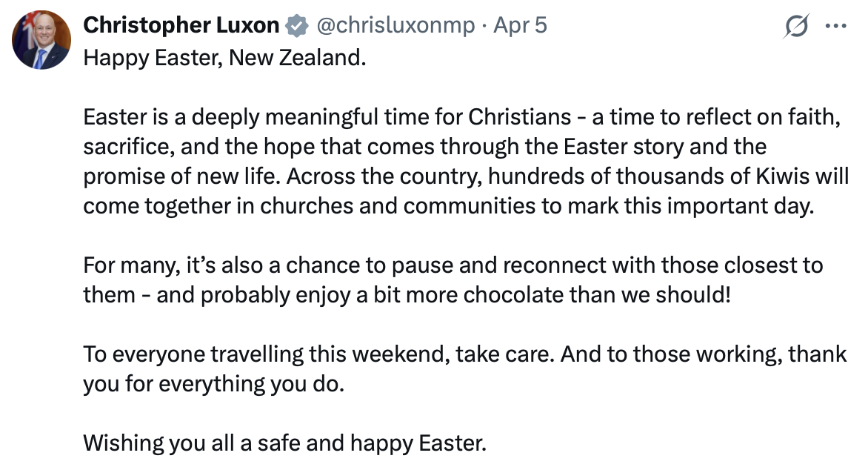The width and height of the screenshot is (868, 467).
Task: Open the @chrisluxonmp handle link
Action: tap(395, 25)
